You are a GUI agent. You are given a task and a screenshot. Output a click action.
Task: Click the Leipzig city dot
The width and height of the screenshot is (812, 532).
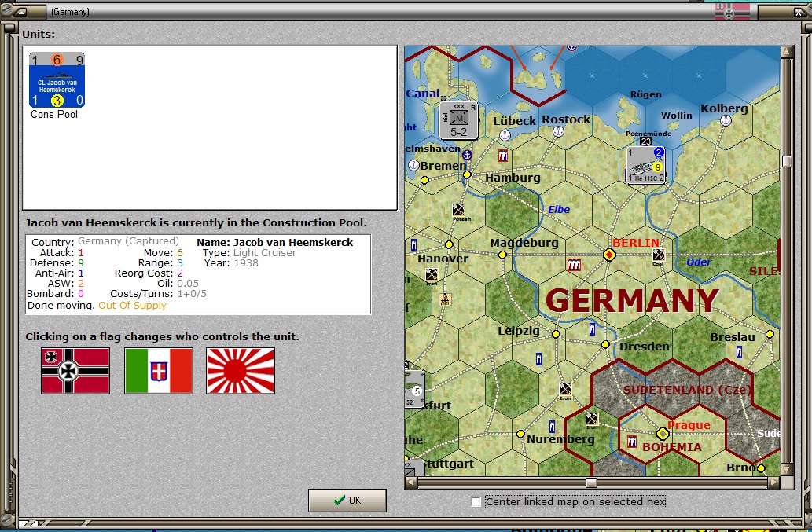point(556,334)
